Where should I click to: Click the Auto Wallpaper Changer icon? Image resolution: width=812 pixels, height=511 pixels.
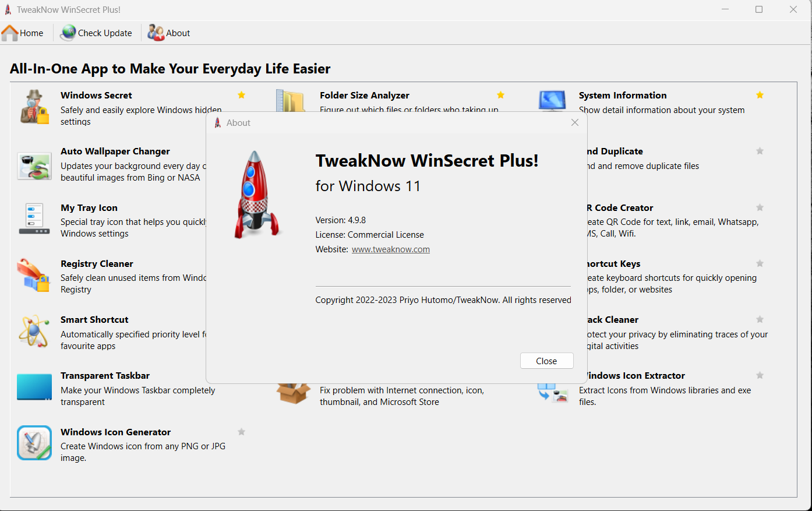[34, 166]
